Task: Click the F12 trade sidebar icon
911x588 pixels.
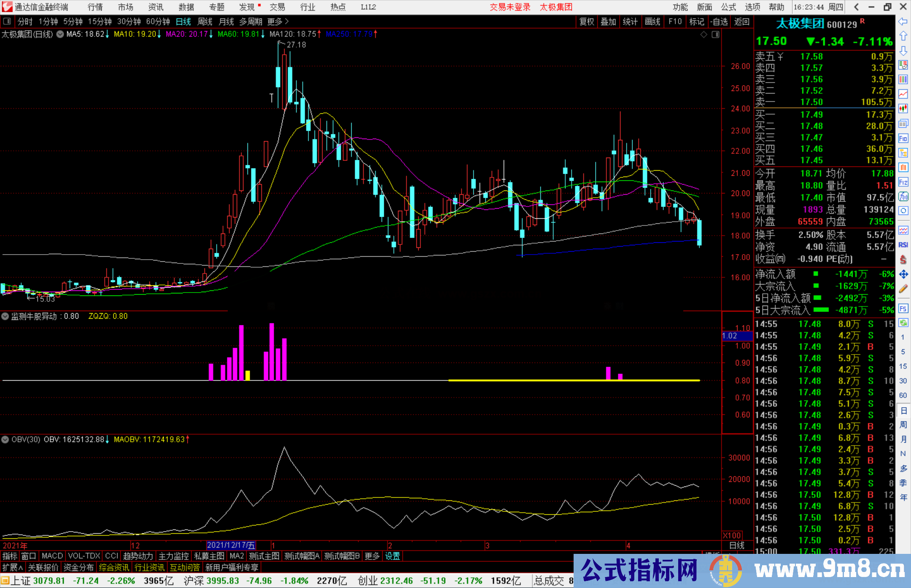Action: point(903,182)
